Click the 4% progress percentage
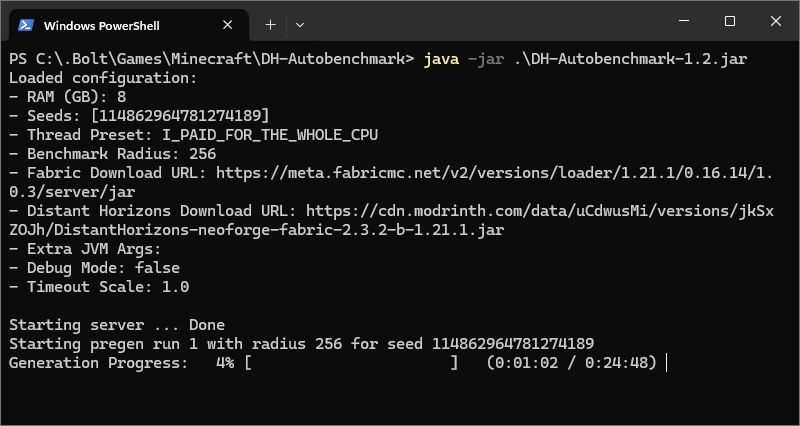 [225, 363]
